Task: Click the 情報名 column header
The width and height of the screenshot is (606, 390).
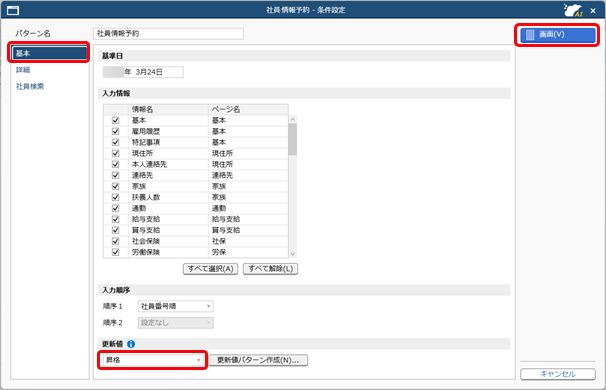Action: click(169, 109)
